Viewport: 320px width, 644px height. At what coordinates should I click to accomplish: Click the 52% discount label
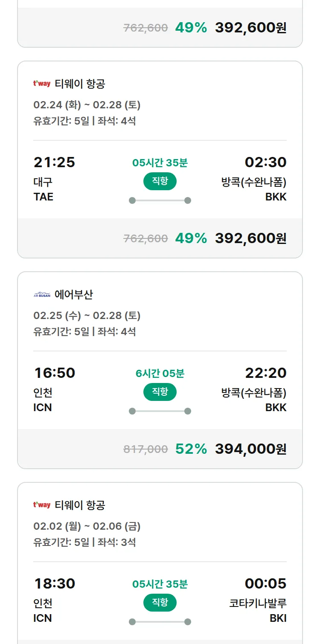pos(191,449)
